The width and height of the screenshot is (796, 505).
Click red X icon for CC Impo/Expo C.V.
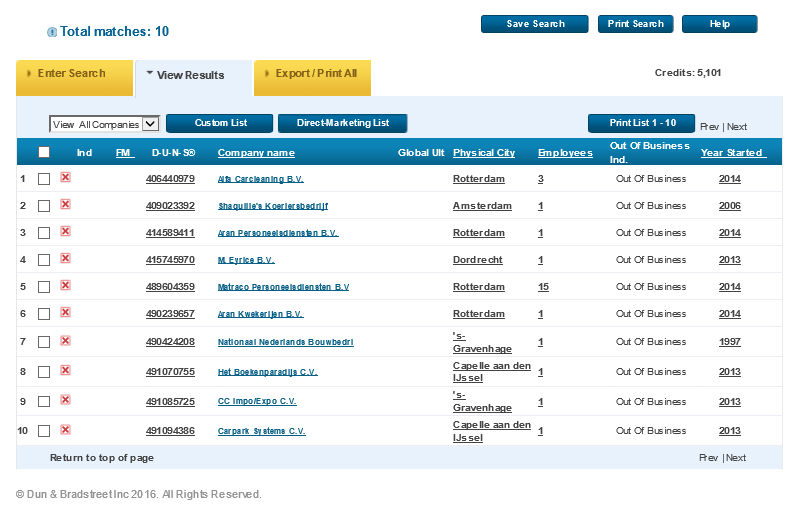pyautogui.click(x=65, y=399)
